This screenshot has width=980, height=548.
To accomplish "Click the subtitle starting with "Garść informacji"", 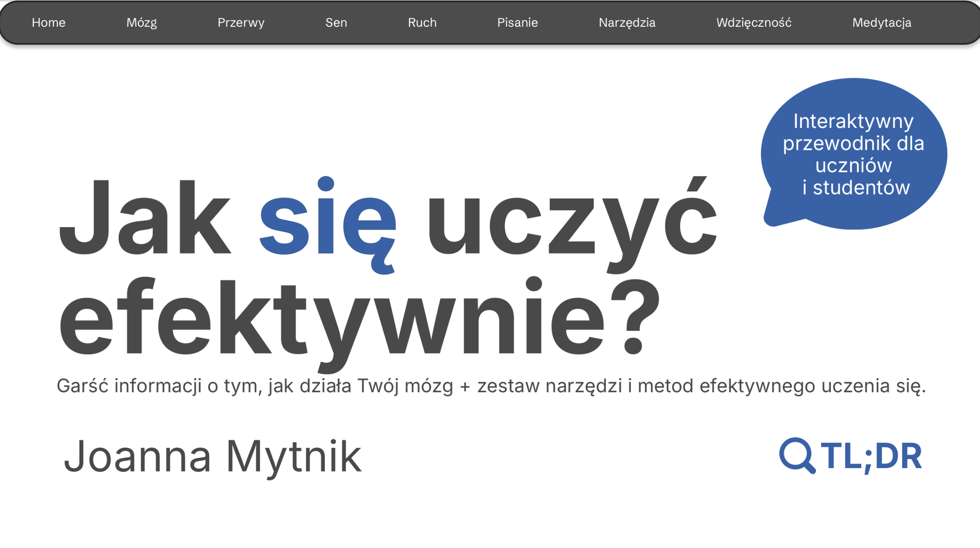I will pos(491,386).
